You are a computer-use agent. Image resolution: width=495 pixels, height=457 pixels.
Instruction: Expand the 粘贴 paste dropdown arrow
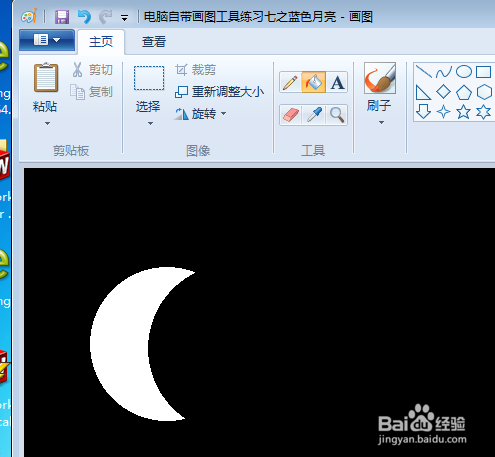(x=47, y=124)
